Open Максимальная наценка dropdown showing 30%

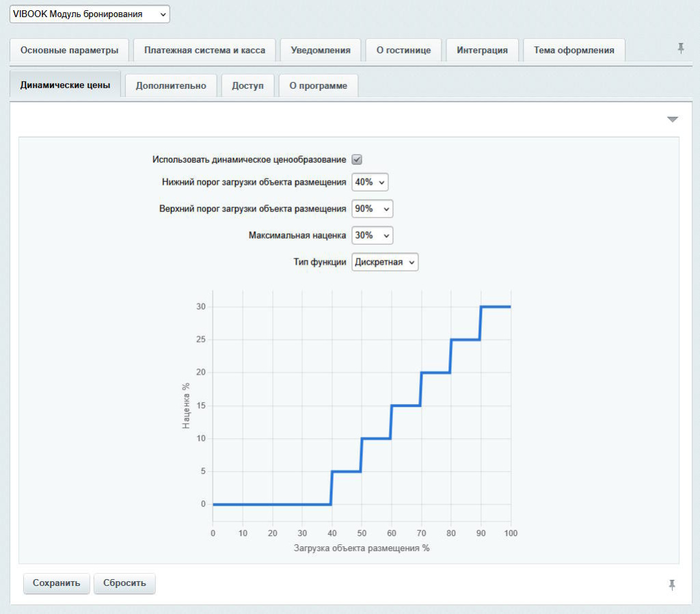[x=373, y=235]
